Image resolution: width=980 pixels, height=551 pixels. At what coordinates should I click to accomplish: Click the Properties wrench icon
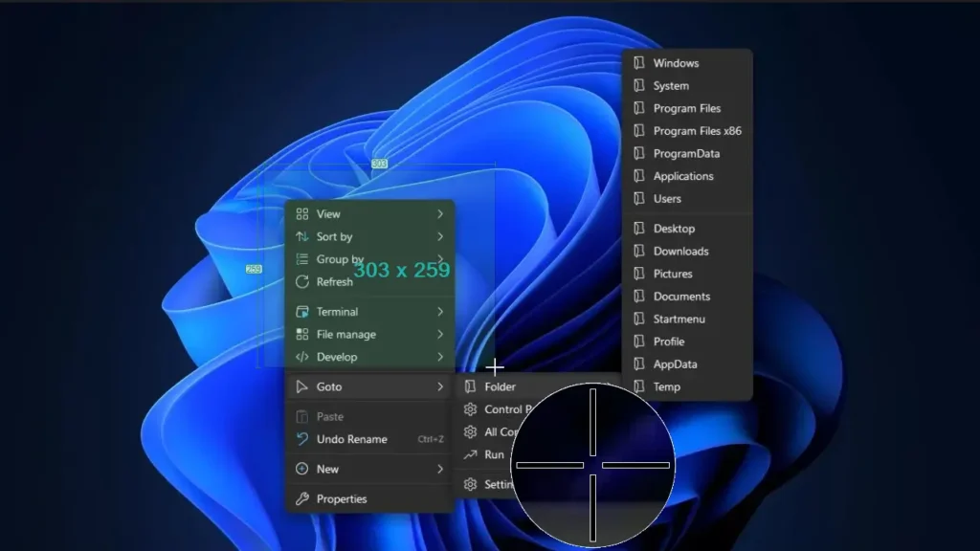[301, 499]
